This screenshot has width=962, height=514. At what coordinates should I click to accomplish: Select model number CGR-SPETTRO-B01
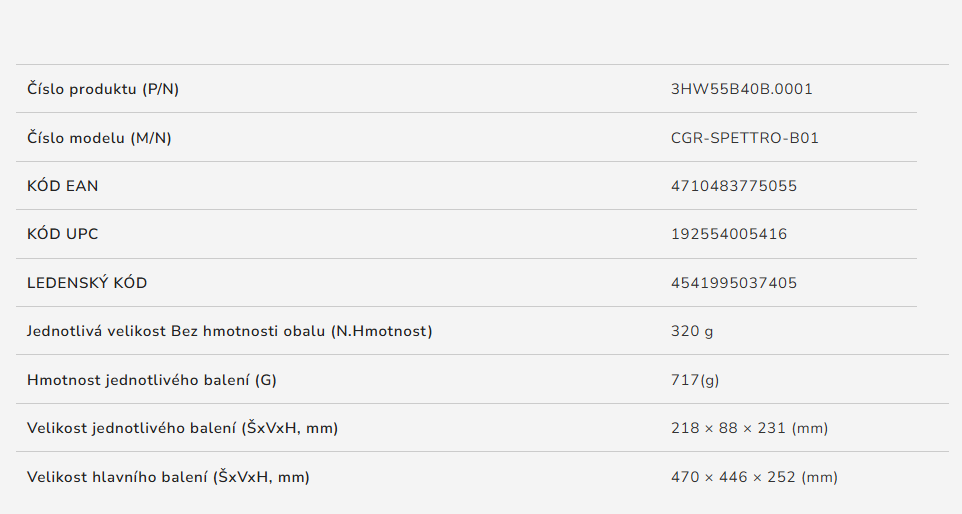click(744, 138)
